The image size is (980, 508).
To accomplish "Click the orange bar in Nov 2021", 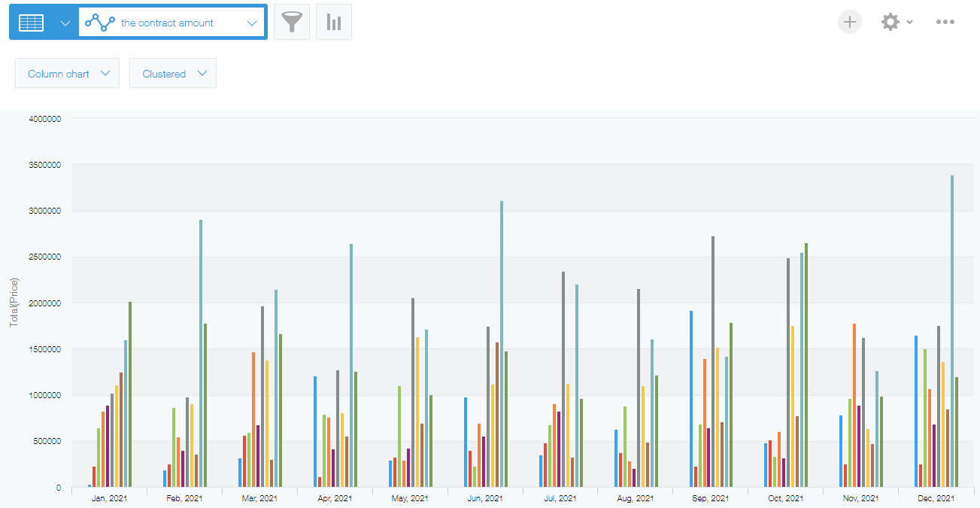I will coord(855,406).
